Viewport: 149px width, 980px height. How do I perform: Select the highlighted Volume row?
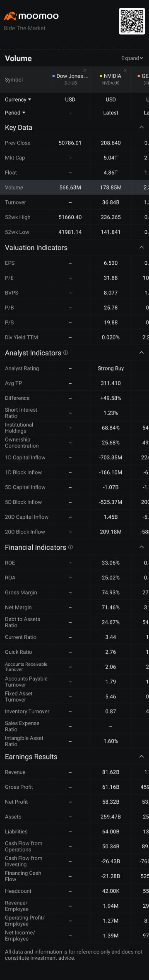click(x=74, y=187)
